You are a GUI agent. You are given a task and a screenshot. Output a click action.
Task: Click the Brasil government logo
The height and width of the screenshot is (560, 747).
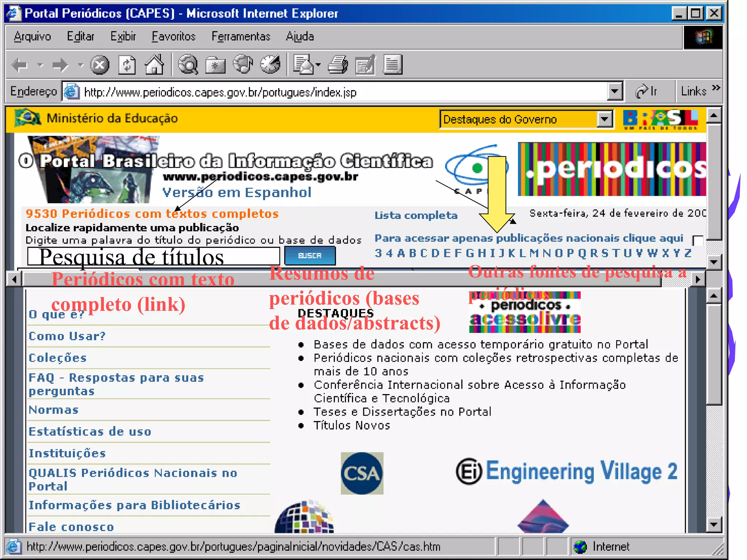tap(661, 119)
